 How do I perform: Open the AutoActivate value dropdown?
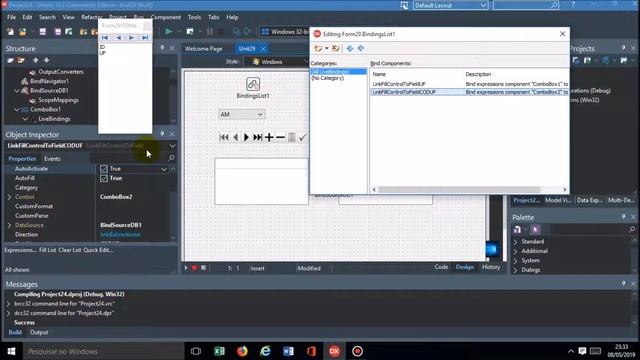pos(164,169)
